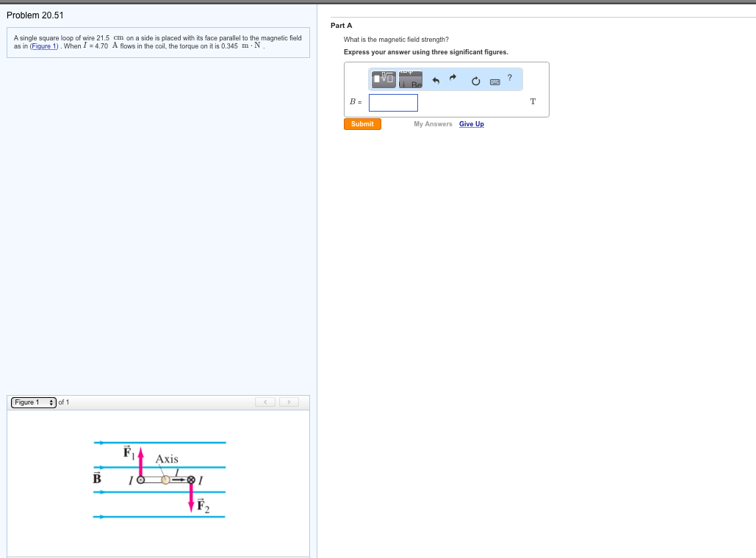Collapse the Part A section header
The width and height of the screenshot is (756, 558).
point(341,25)
